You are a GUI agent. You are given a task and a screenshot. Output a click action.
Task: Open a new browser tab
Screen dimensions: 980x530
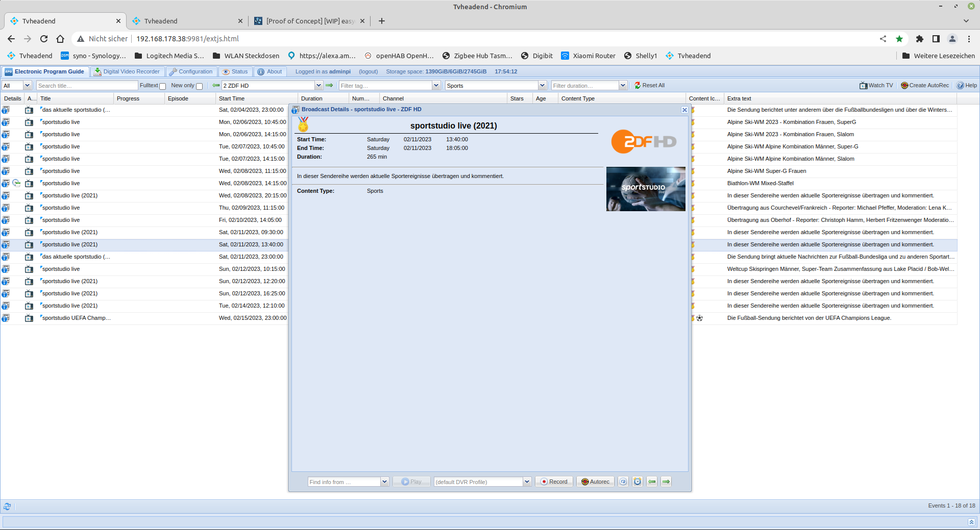point(382,21)
